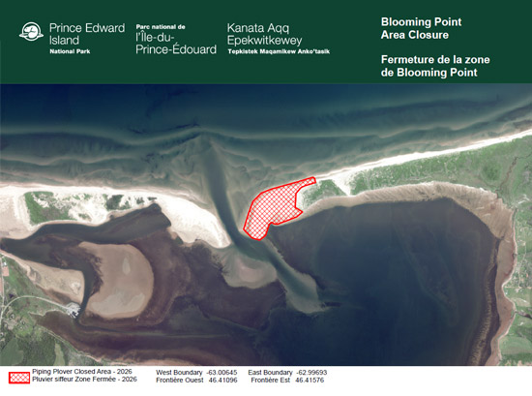Click the latitude value 46.41576
This screenshot has height=396, width=532.
pos(310,381)
